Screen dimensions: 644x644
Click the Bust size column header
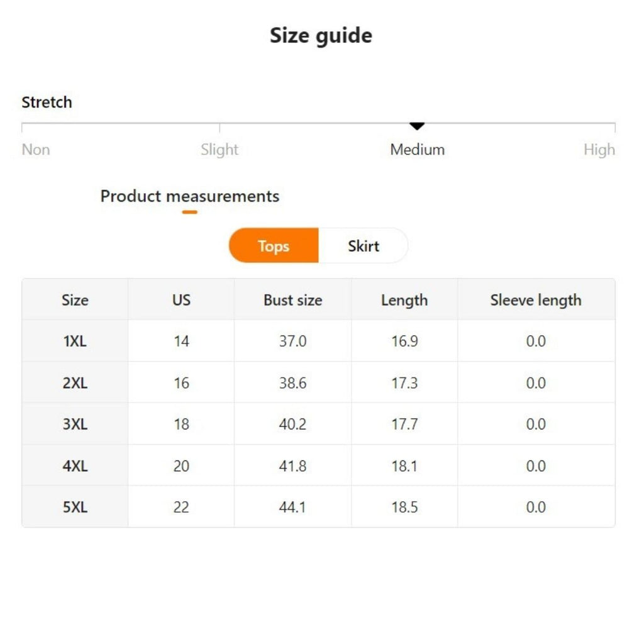click(292, 300)
